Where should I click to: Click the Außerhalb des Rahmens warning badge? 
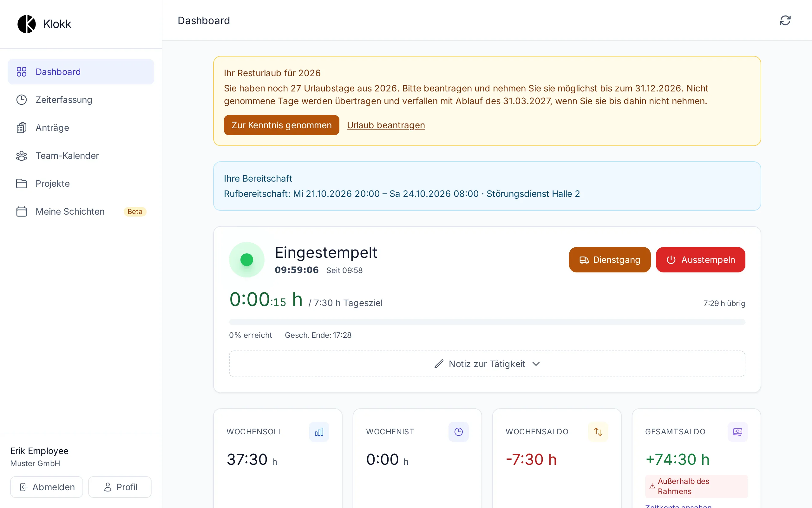point(696,486)
